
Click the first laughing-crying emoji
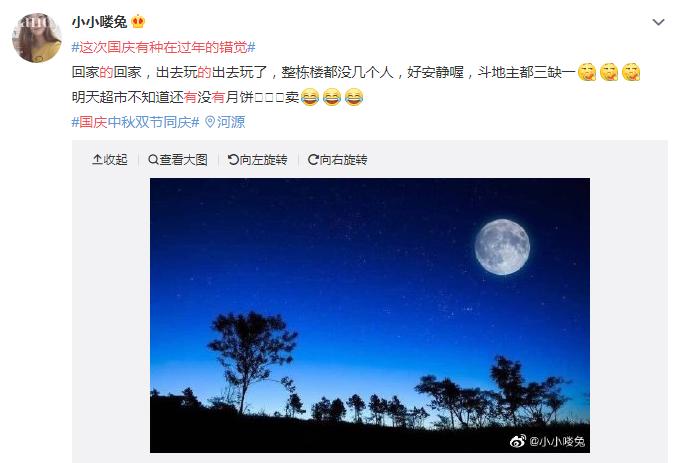pyautogui.click(x=310, y=97)
